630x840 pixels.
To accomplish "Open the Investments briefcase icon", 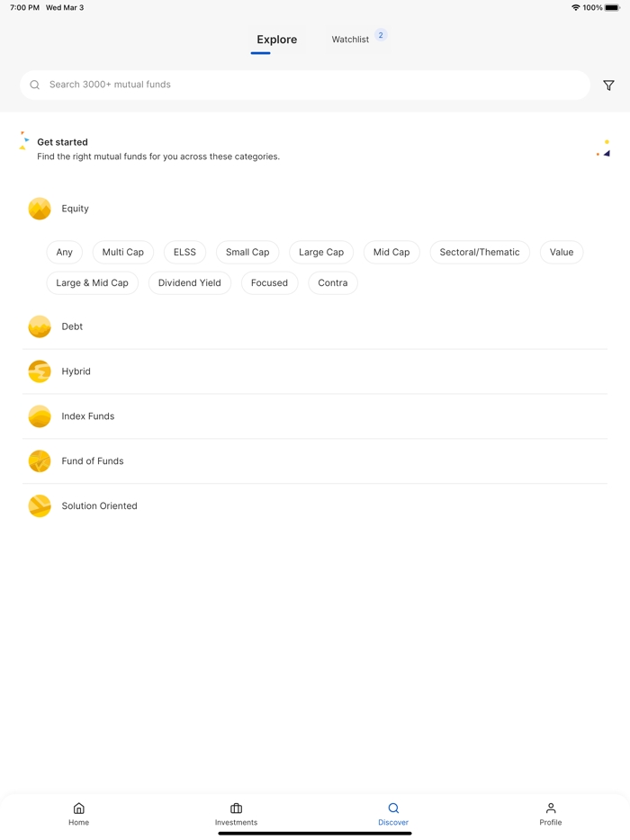I will pyautogui.click(x=236, y=809).
